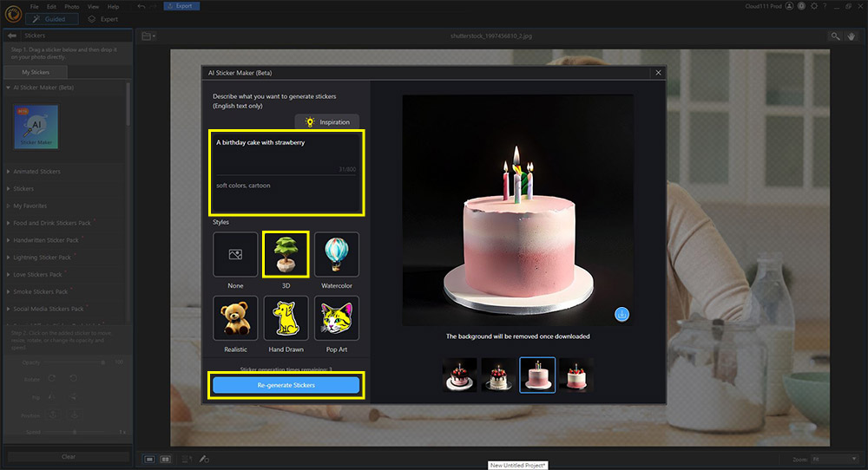Select the Hand Drawn style
This screenshot has height=470, width=868.
coord(286,318)
